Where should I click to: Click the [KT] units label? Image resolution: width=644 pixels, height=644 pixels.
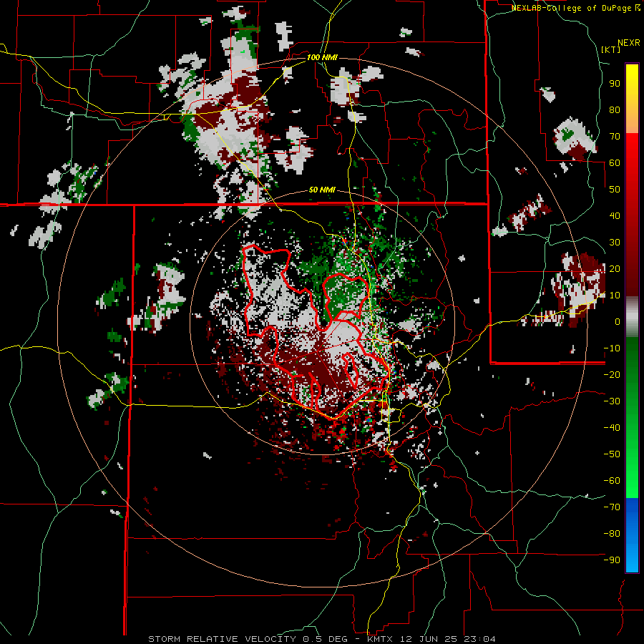pos(611,49)
